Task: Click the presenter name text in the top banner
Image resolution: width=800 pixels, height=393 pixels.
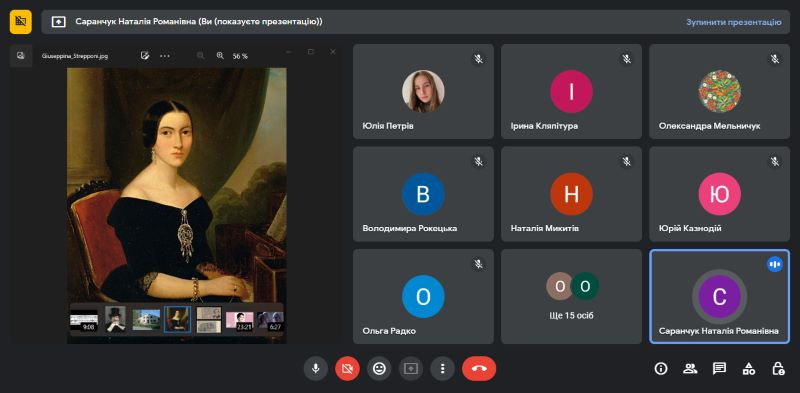Action: (199, 22)
